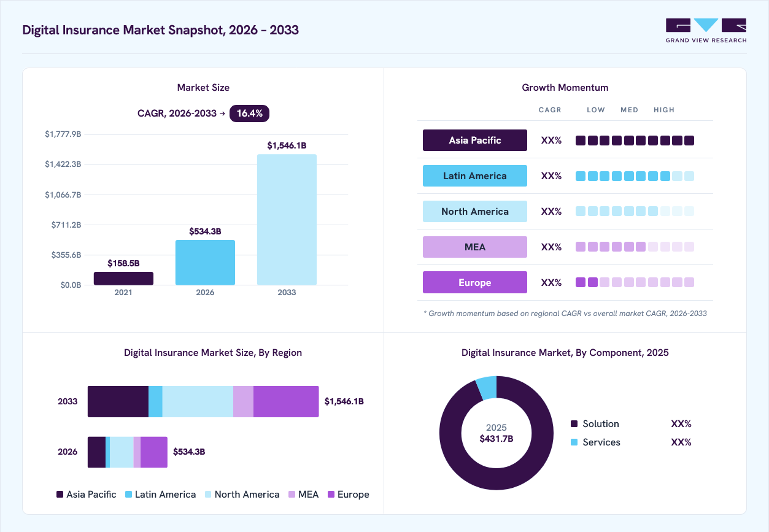Click the 2021 market size bar
This screenshot has height=532, width=769.
pos(123,279)
